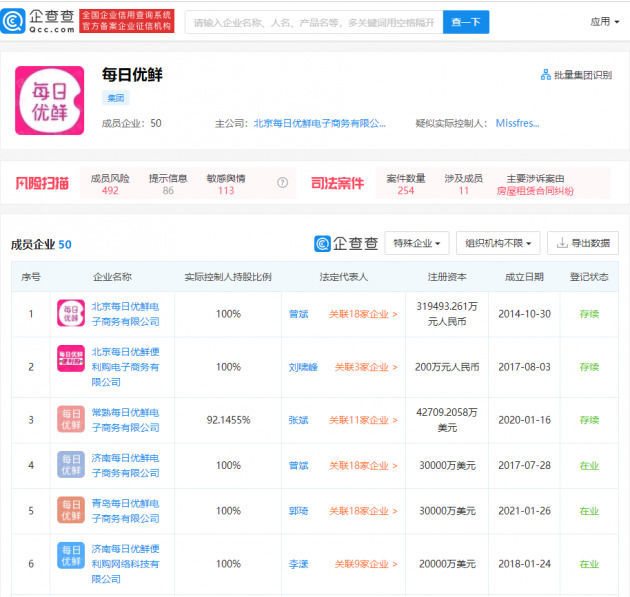Screen dimensions: 630x597
Task: Click the 集团 tag under 每日优鲜
Action: pyautogui.click(x=116, y=98)
